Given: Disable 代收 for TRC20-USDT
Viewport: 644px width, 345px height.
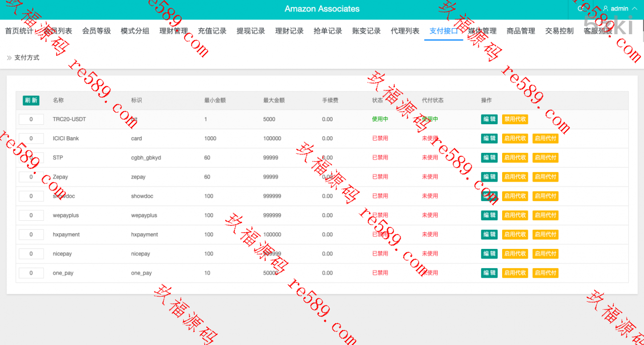Looking at the screenshot, I should [515, 119].
